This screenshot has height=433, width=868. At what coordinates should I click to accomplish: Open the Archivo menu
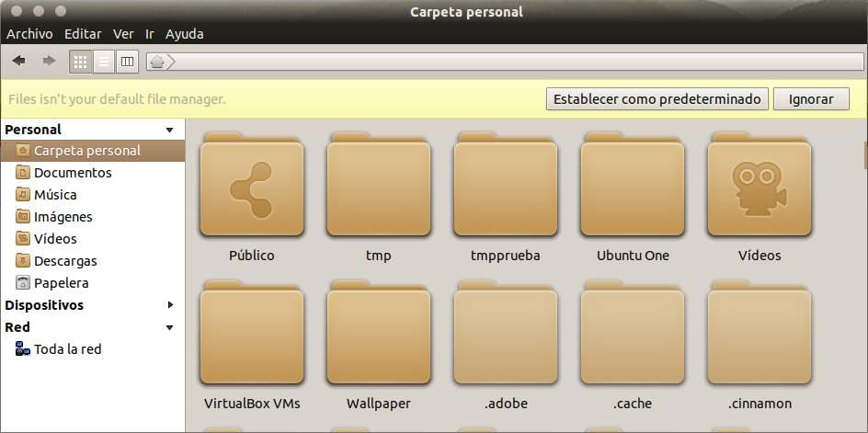(29, 34)
